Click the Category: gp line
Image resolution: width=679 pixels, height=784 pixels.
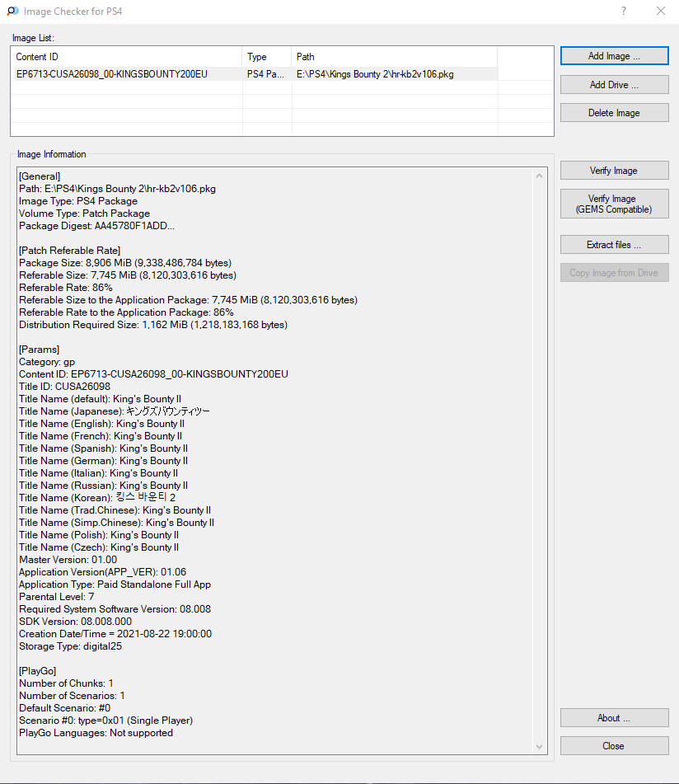[x=47, y=362]
